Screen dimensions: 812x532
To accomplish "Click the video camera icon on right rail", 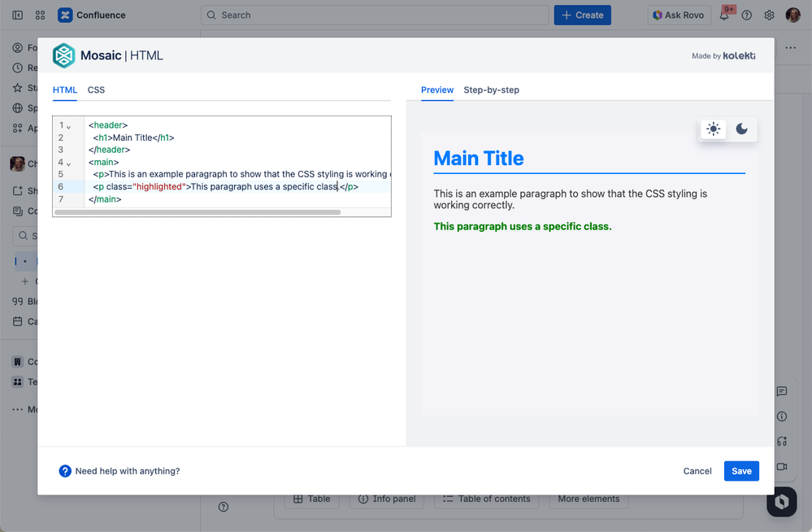I will [x=782, y=467].
